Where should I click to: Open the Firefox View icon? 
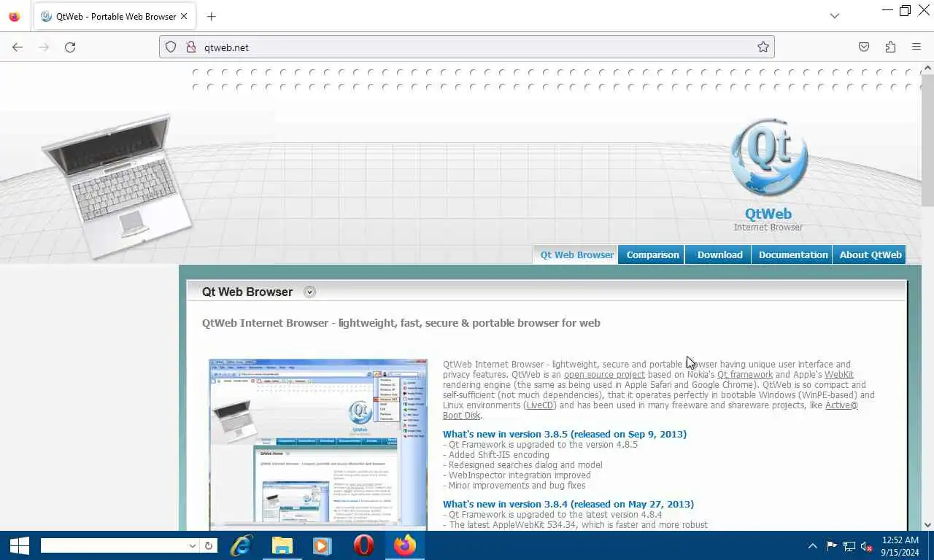pyautogui.click(x=14, y=16)
